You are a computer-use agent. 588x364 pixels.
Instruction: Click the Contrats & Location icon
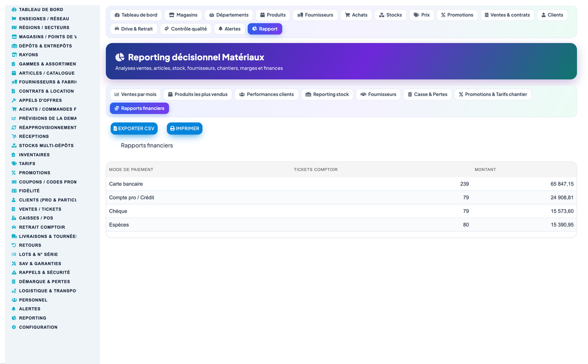pyautogui.click(x=14, y=91)
